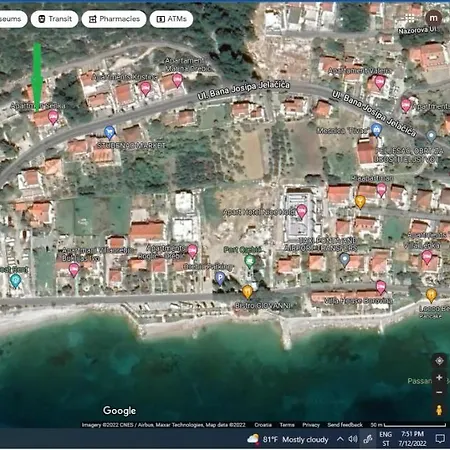
Task: Filter the map by Pharmacies
Action: pos(114,19)
